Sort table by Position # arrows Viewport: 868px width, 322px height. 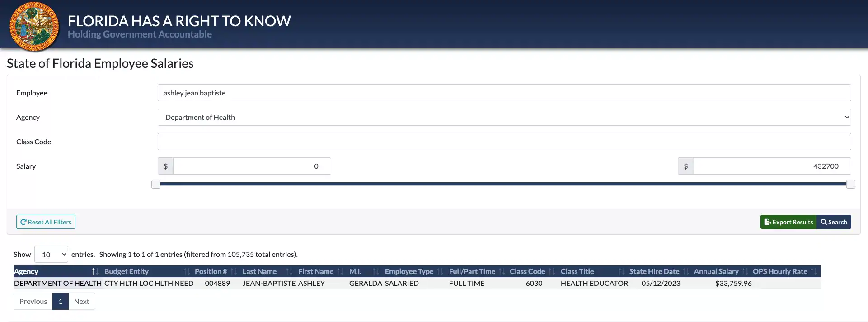(x=234, y=271)
